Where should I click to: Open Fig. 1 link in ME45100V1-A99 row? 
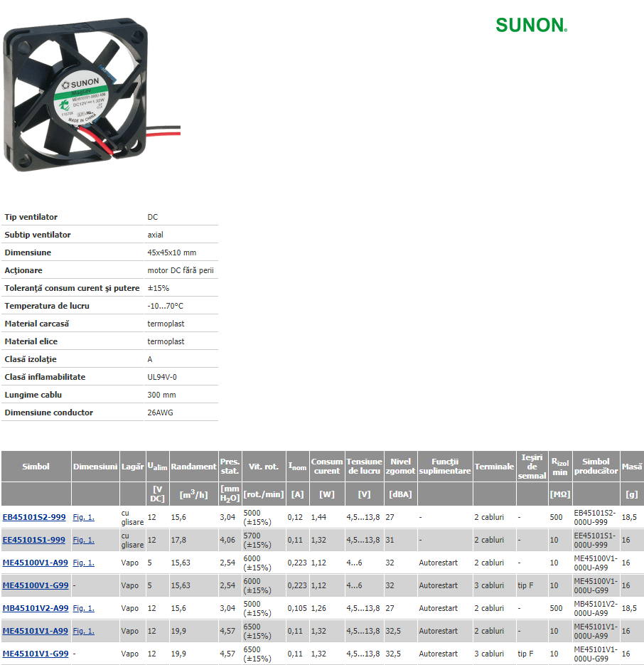83,563
